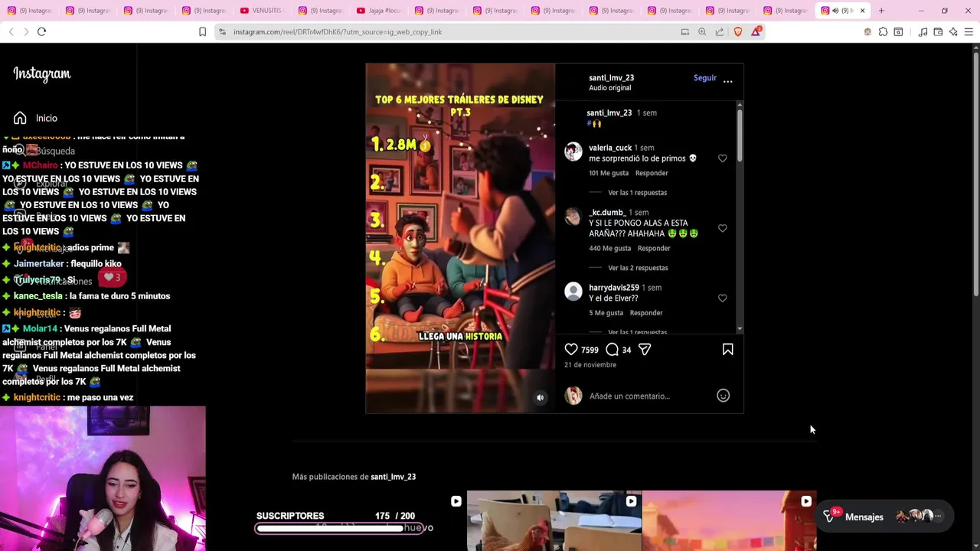The height and width of the screenshot is (551, 980).
Task: Like _kc.dumb_'s comment
Action: pos(722,228)
